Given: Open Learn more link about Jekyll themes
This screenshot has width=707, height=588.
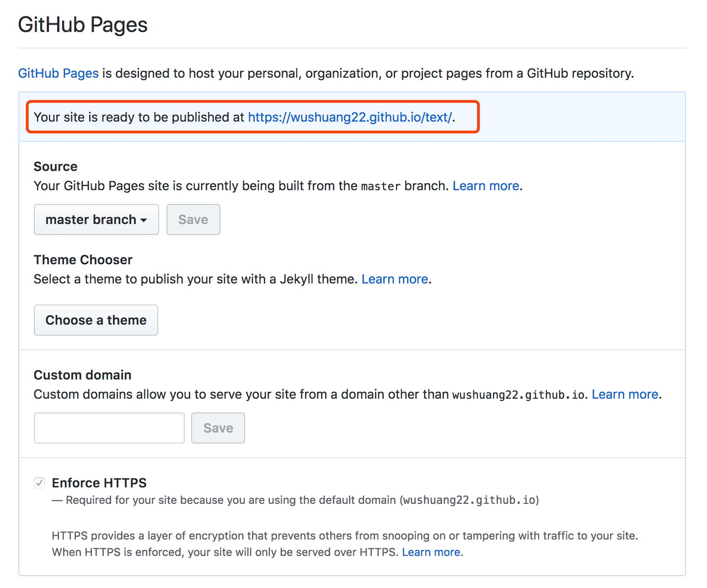Looking at the screenshot, I should click(x=395, y=279).
